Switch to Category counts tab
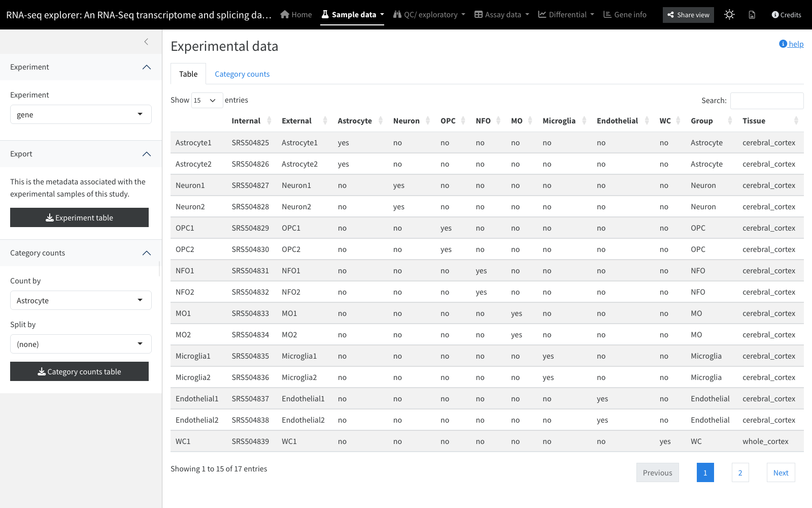 [x=242, y=74]
